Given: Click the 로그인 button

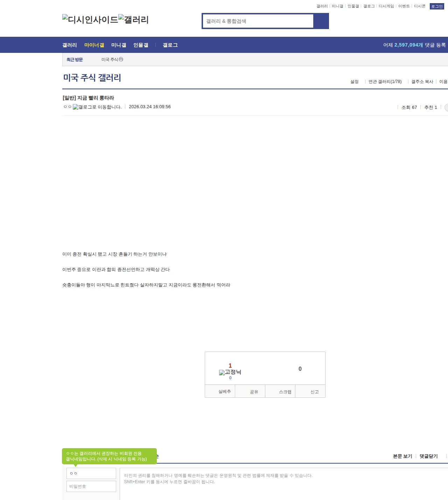Looking at the screenshot, I should click(437, 6).
